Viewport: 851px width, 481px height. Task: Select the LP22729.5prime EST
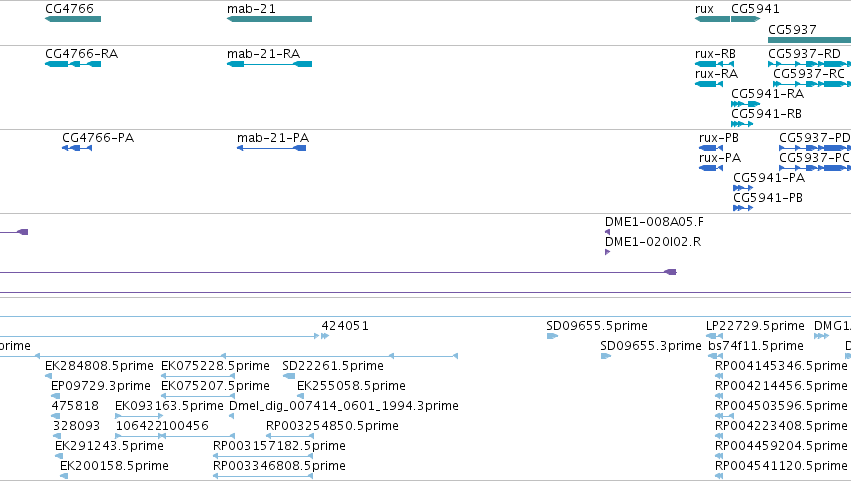coord(714,336)
